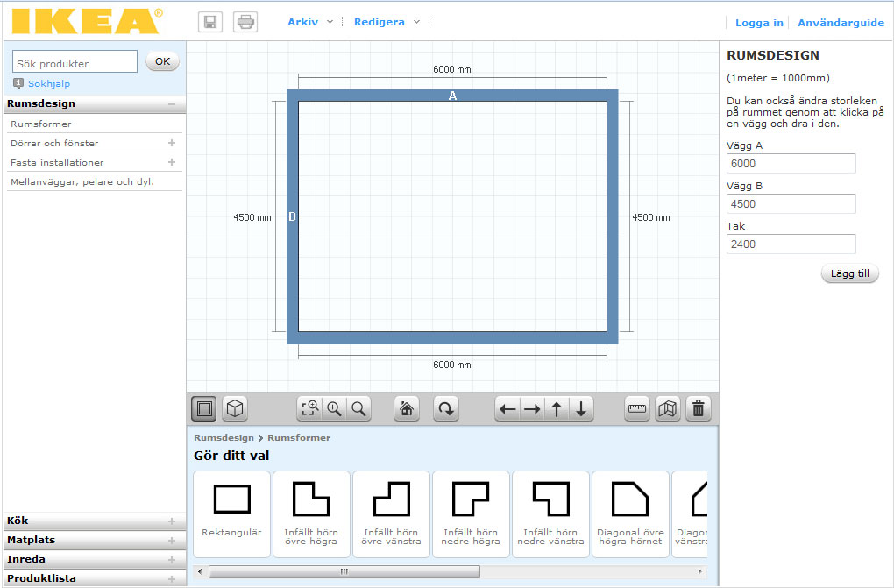Open the Redigera menu
894x588 pixels.
(x=386, y=22)
